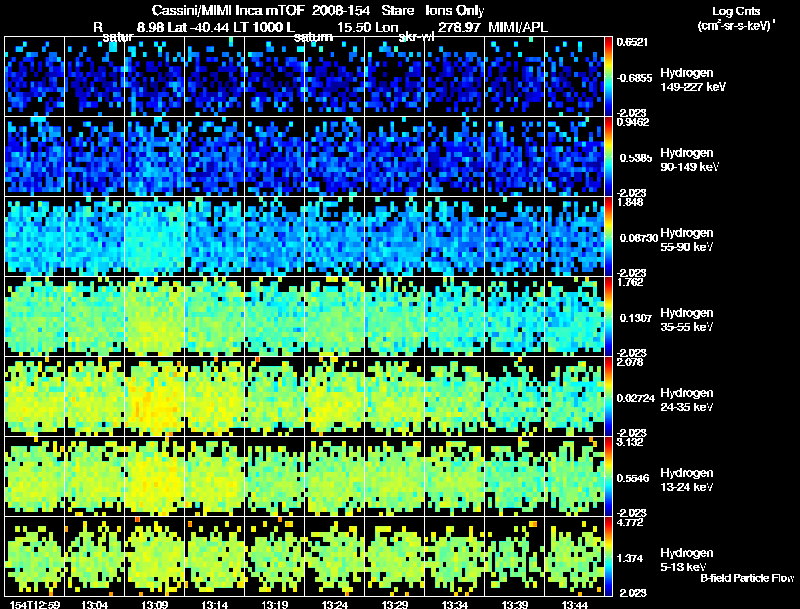Click the 'B-field Particle Flow' caption
The image size is (800, 609).
(747, 578)
